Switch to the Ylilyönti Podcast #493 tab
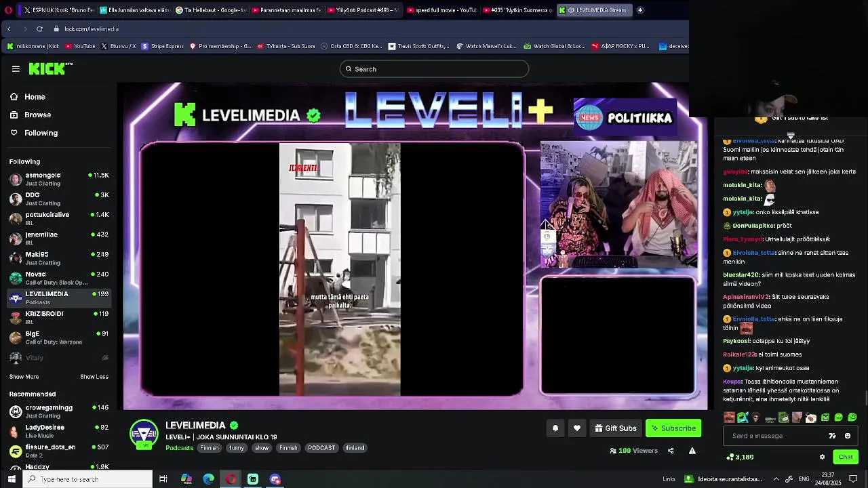The image size is (868, 488). click(363, 10)
